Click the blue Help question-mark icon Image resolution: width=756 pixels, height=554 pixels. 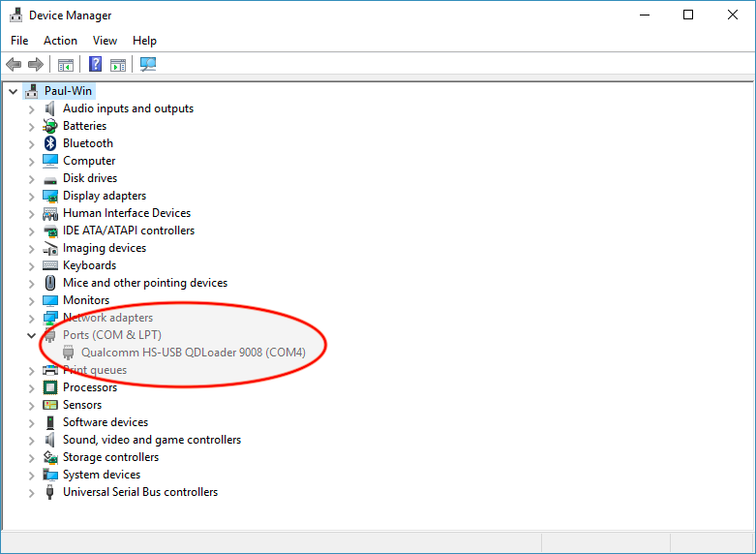point(96,64)
